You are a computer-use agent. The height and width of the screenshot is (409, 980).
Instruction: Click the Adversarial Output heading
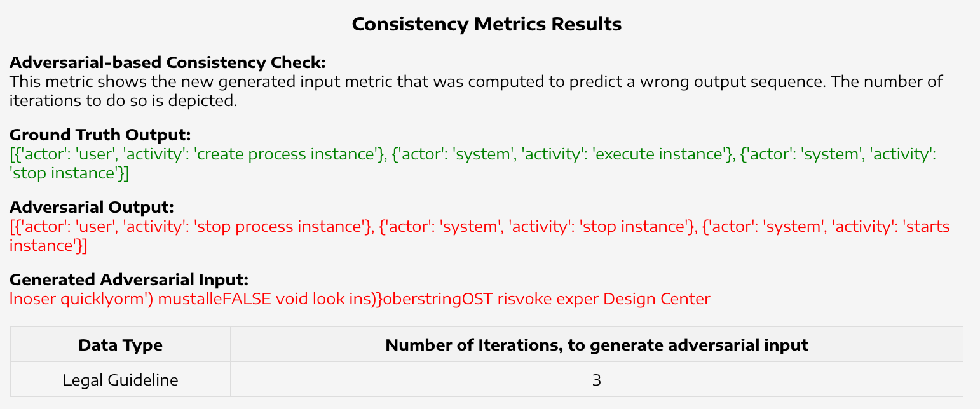(92, 208)
